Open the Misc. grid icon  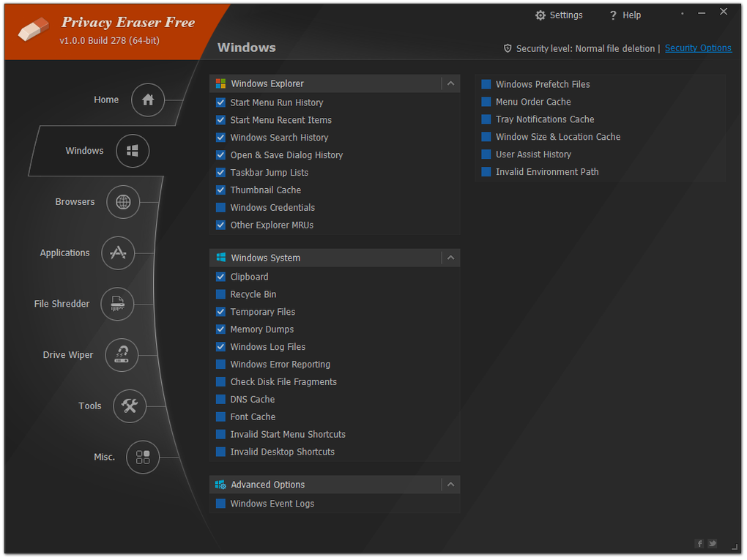point(143,457)
